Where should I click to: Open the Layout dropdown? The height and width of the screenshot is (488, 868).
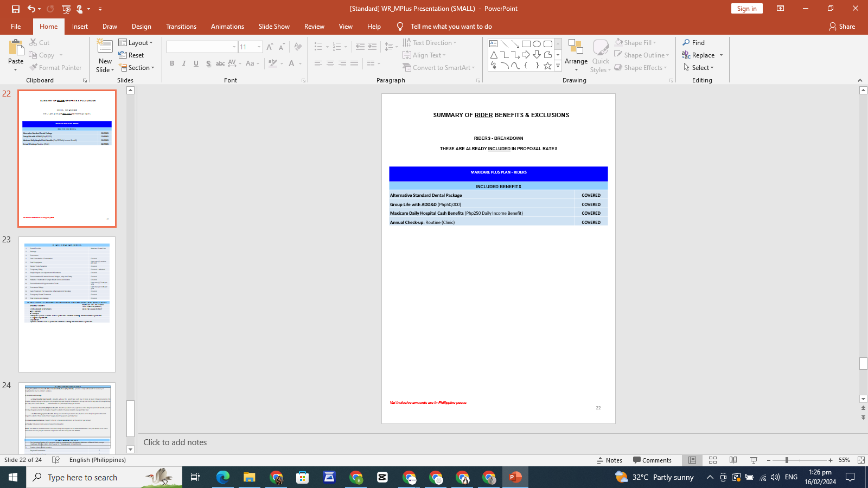coord(136,43)
